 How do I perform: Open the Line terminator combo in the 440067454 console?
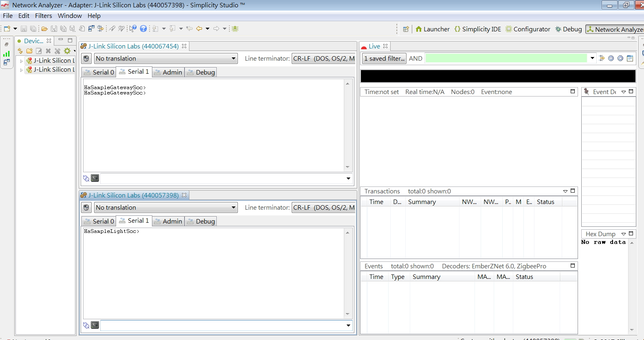coord(323,59)
